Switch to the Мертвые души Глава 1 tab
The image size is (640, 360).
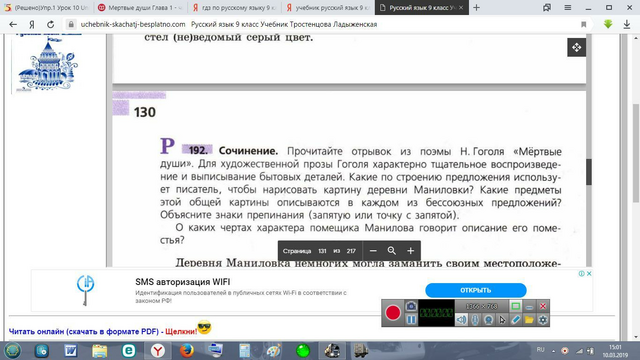(x=141, y=7)
